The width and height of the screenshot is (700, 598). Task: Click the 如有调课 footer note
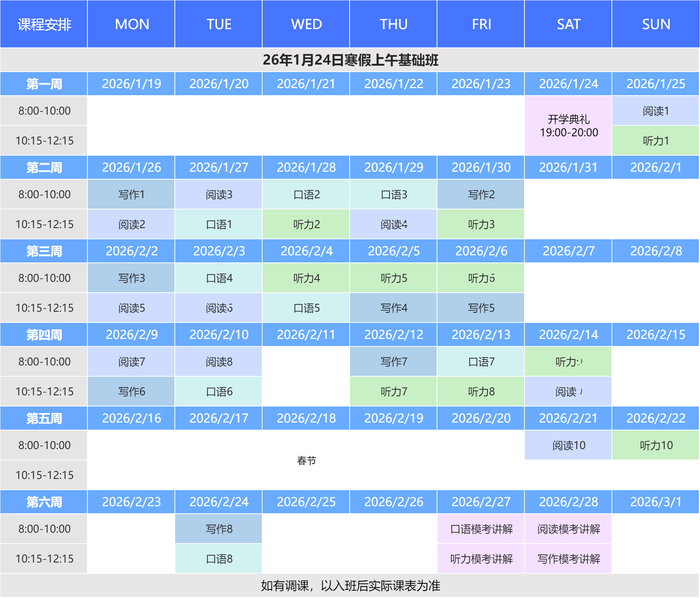[350, 586]
